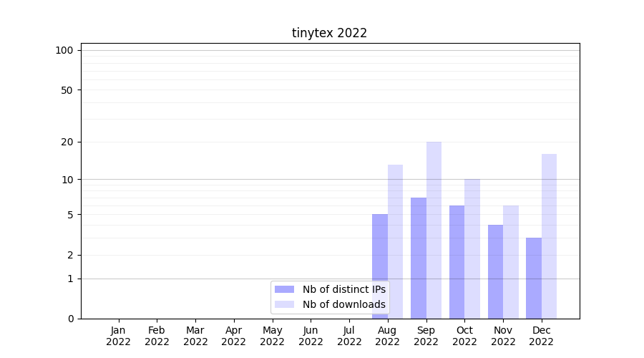Click the September downloads bar
Screen dimensions: 644x358
point(434,229)
